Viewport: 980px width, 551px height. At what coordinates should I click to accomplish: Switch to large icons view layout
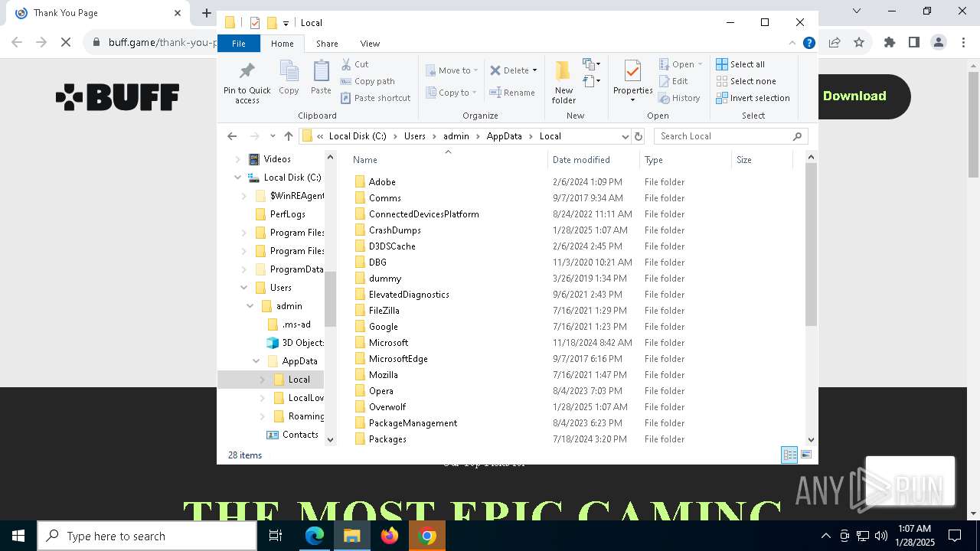point(805,455)
